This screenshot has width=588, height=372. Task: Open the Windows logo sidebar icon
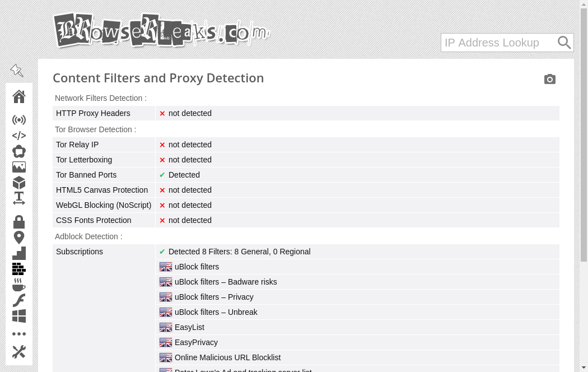tap(19, 316)
